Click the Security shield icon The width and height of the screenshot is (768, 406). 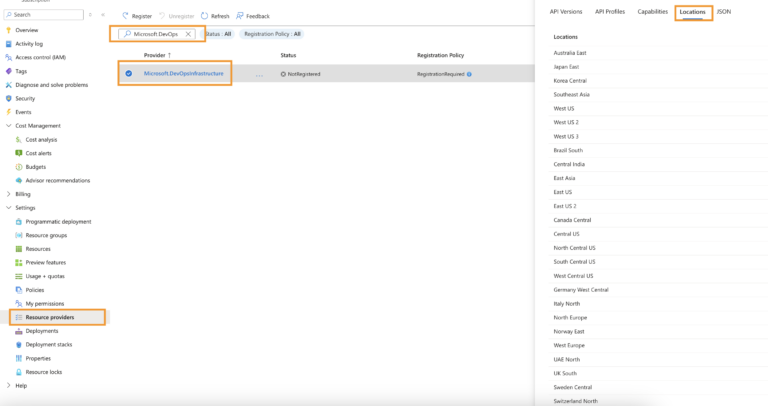click(x=8, y=98)
